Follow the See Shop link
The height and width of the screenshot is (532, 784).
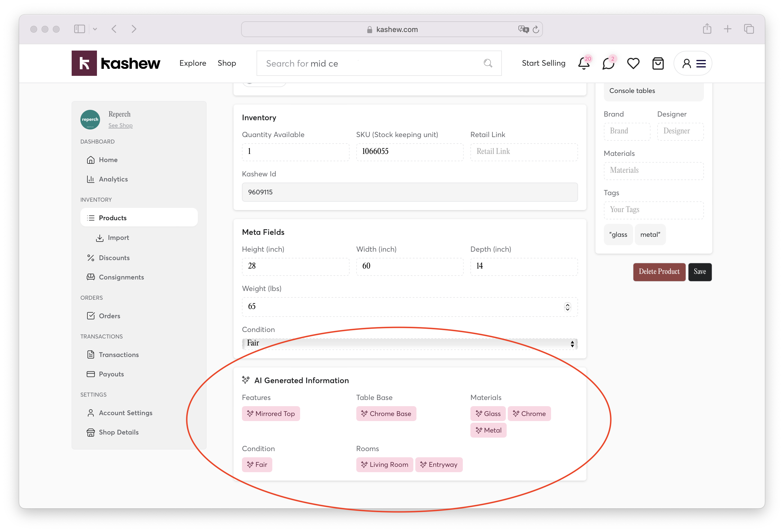pyautogui.click(x=121, y=125)
